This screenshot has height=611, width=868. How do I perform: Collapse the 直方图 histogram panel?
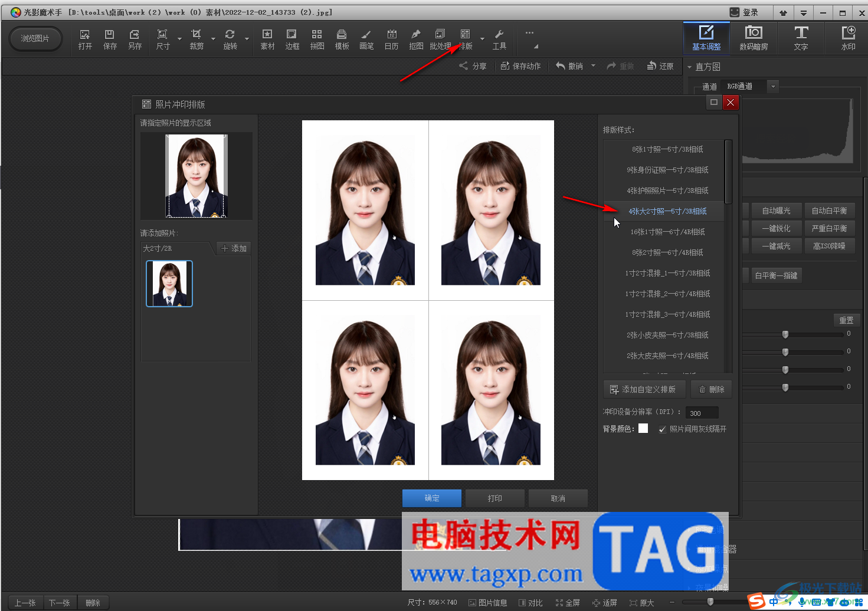coord(690,67)
